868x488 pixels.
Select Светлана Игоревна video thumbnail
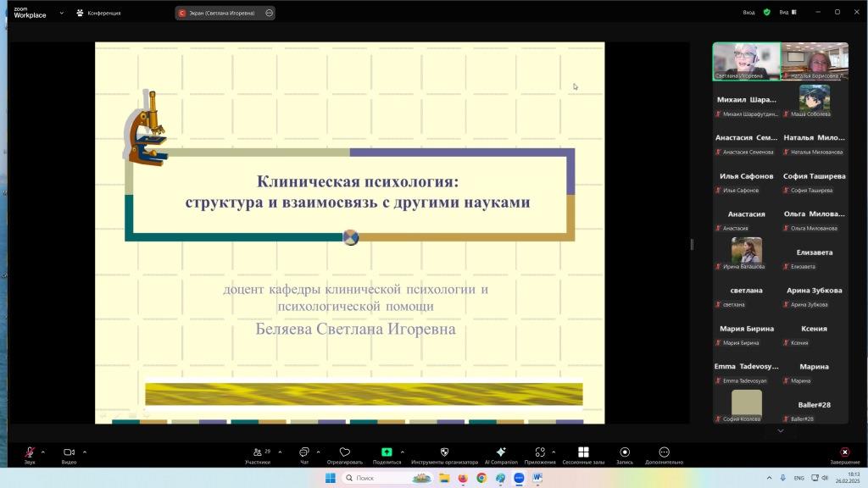[746, 61]
